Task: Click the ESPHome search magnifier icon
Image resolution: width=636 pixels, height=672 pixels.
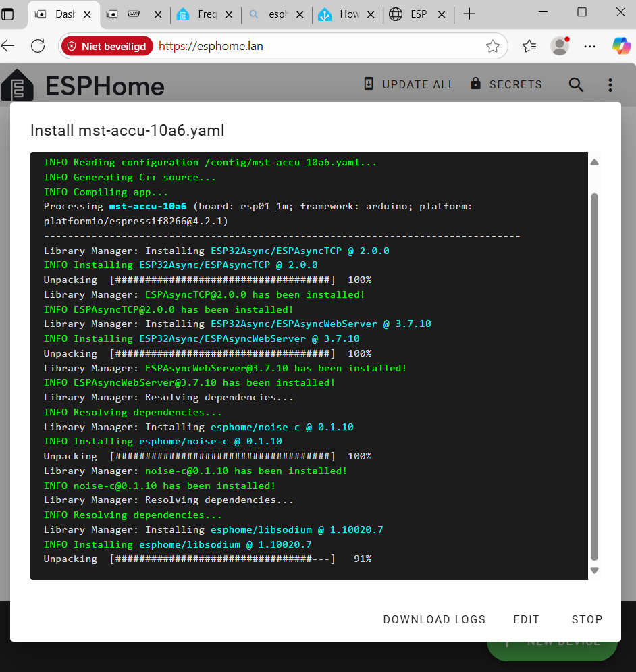Action: click(576, 85)
